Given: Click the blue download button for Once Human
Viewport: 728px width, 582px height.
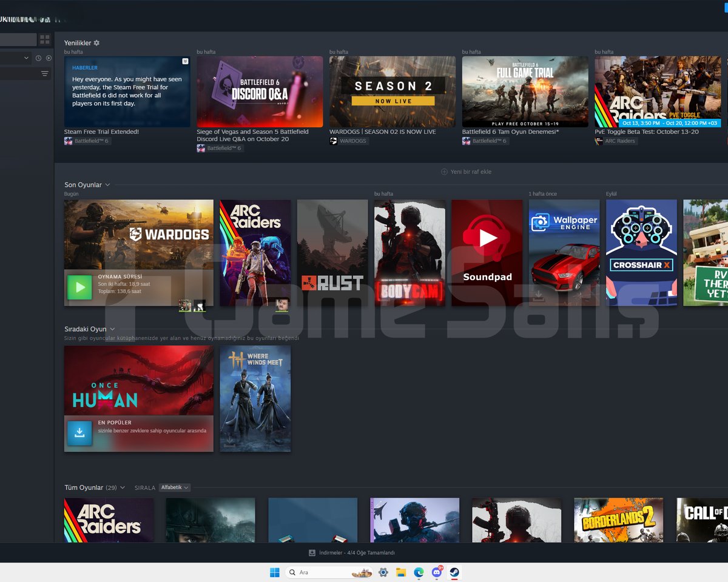Looking at the screenshot, I should pos(79,433).
